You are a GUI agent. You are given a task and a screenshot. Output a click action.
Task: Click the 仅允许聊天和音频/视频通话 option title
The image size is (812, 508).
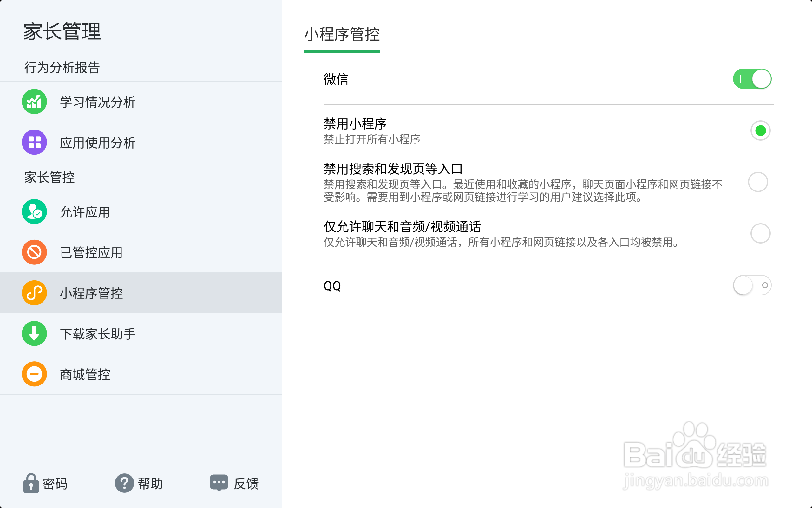coord(402,227)
